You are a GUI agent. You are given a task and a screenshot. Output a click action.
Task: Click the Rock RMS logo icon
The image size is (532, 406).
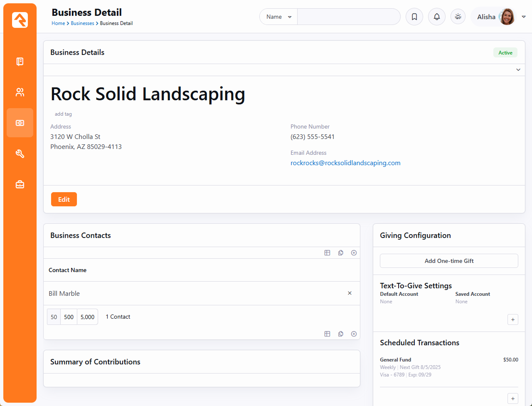click(x=20, y=20)
